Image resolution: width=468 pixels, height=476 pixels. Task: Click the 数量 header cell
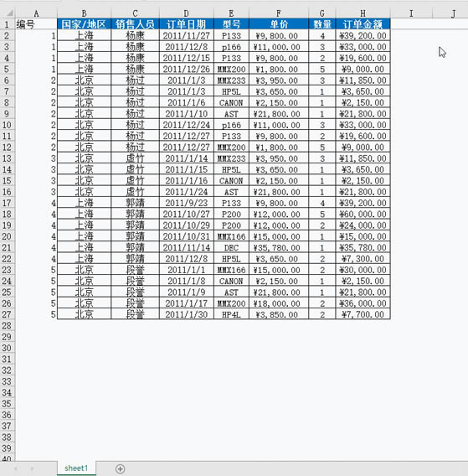point(322,24)
